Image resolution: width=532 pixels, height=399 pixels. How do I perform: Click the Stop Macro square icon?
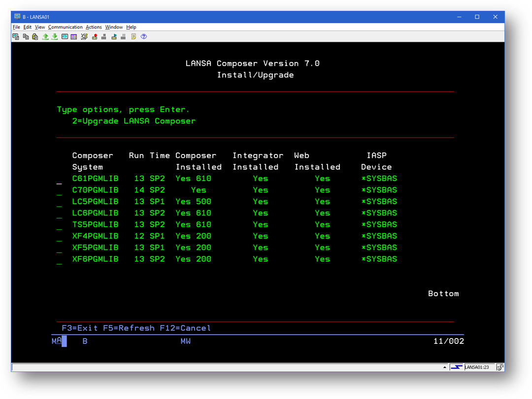click(104, 36)
